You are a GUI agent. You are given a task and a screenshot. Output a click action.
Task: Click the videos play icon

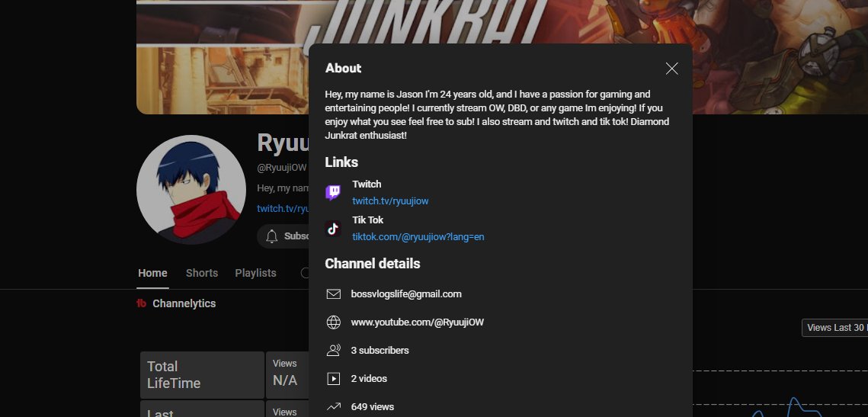click(333, 379)
